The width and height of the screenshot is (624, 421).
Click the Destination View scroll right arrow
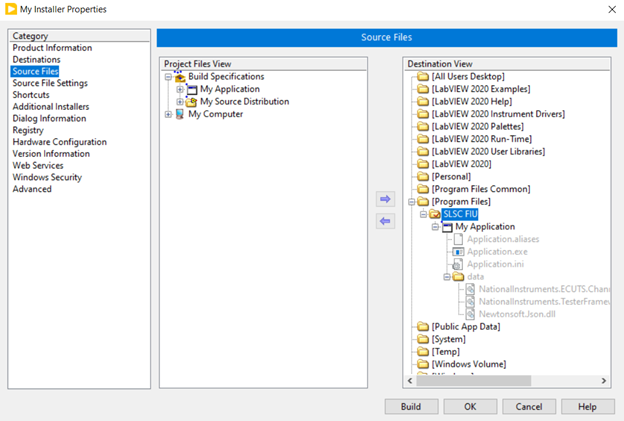[604, 381]
